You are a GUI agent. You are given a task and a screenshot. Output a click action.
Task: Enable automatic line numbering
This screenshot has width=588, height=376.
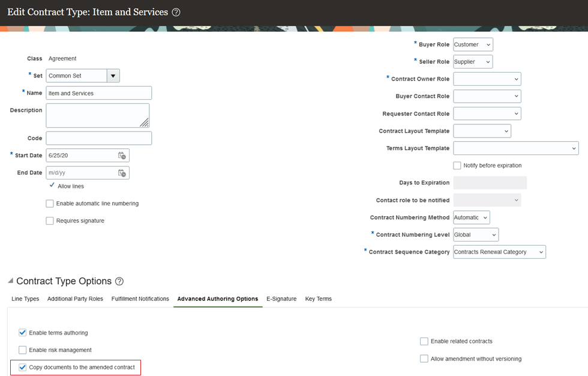pyautogui.click(x=50, y=203)
